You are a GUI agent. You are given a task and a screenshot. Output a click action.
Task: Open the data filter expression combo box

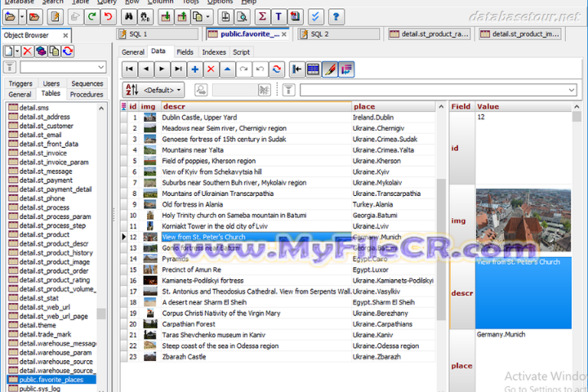click(438, 90)
